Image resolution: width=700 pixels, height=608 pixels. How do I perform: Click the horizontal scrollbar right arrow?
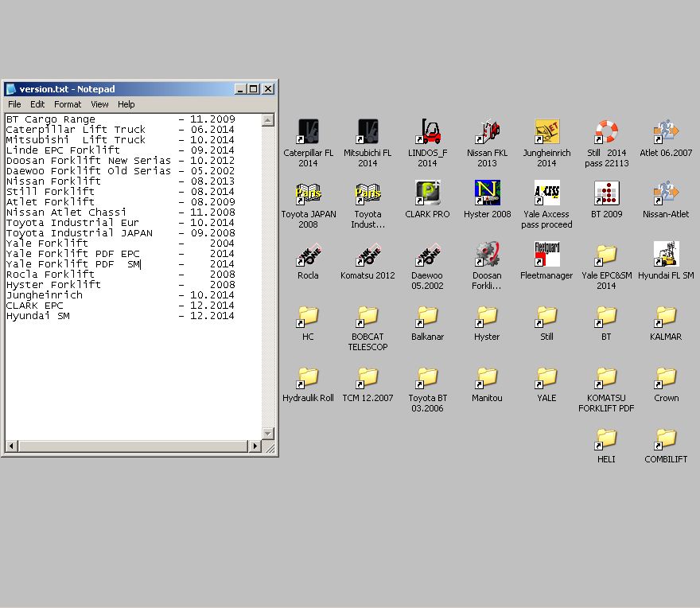point(255,446)
